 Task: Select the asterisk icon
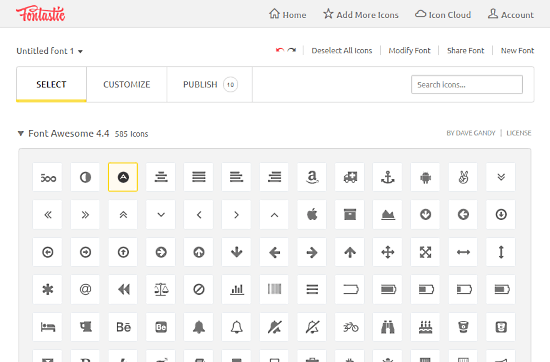48,290
